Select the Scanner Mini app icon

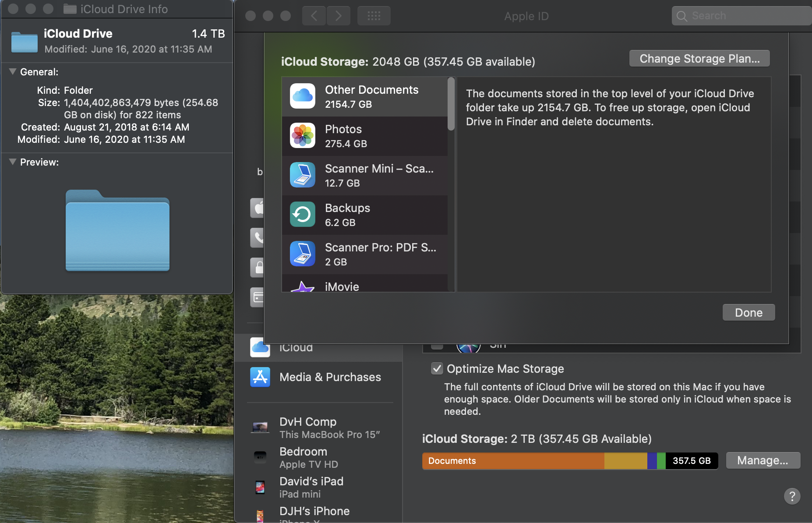point(303,175)
